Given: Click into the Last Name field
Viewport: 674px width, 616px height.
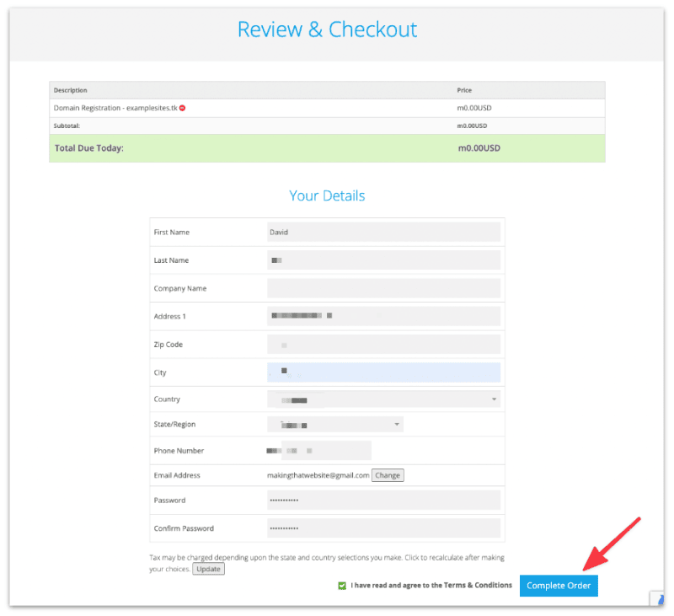Looking at the screenshot, I should (x=383, y=260).
